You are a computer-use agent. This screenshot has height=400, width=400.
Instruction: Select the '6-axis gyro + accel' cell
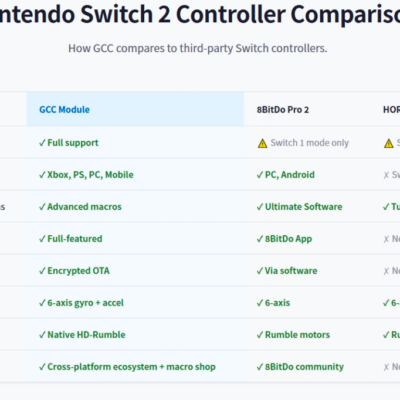tap(135, 302)
